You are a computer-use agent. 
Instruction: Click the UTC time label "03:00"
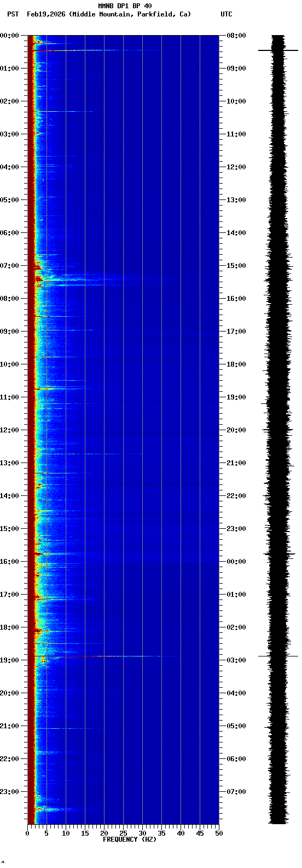(236, 660)
